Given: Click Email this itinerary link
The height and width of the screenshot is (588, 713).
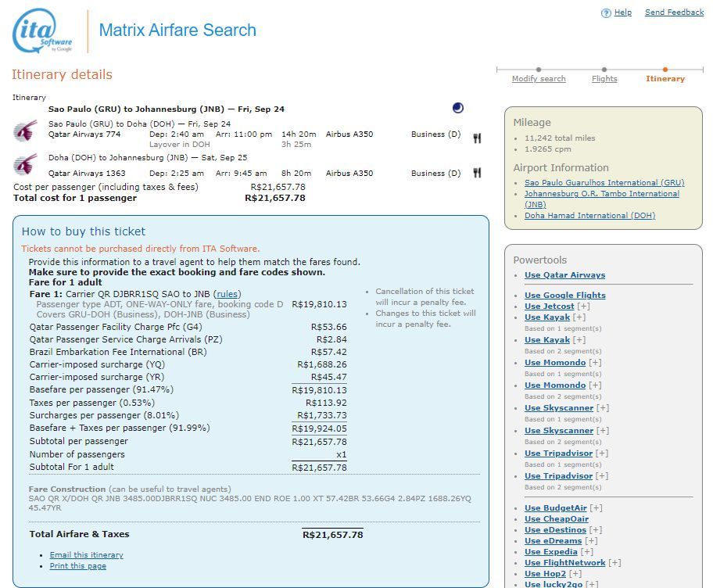Looking at the screenshot, I should 87,555.
